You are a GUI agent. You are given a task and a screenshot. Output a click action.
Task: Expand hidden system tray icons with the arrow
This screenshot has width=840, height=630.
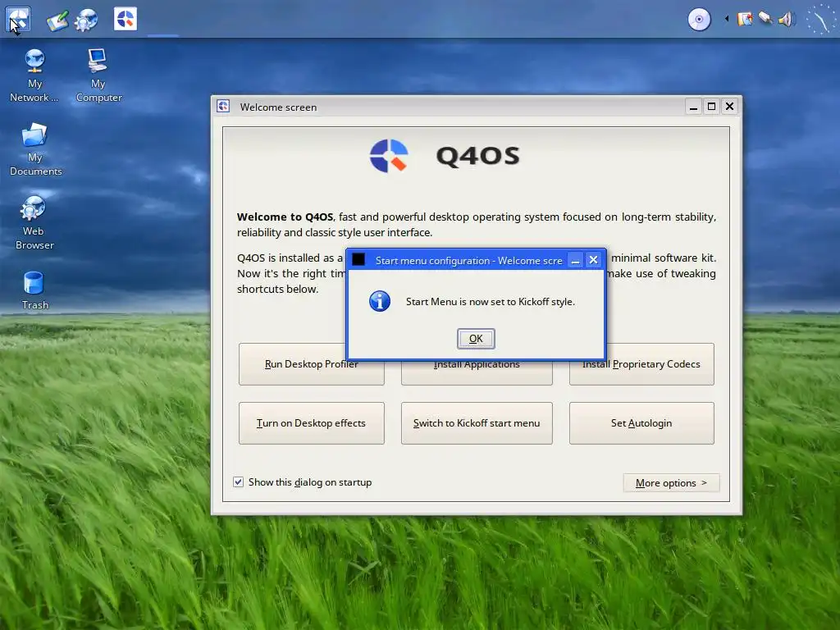(x=727, y=20)
